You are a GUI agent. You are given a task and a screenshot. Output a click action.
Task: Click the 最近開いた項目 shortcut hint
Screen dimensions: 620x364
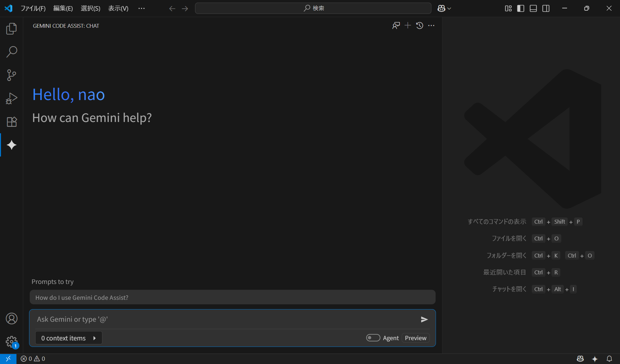[504, 272]
